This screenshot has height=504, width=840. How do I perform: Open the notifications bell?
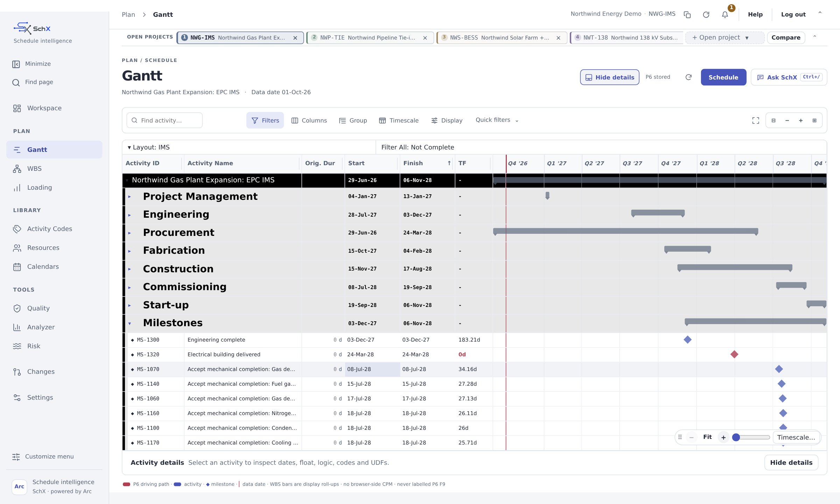[x=725, y=14]
